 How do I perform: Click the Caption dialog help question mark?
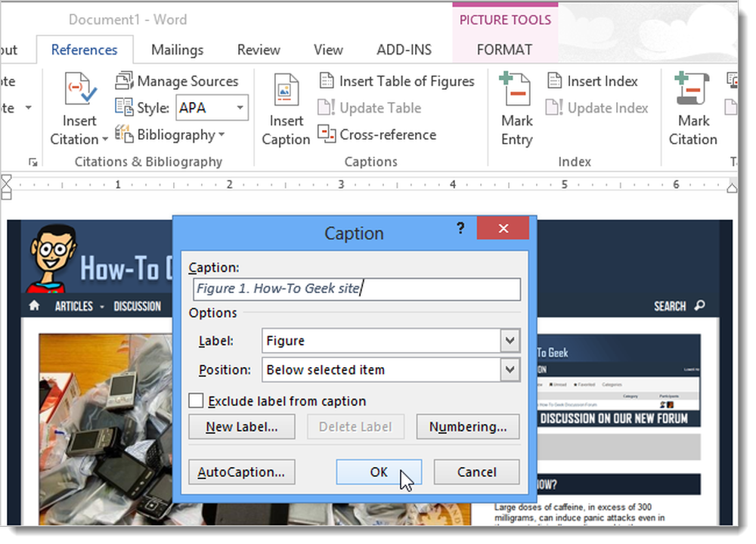coord(460,228)
